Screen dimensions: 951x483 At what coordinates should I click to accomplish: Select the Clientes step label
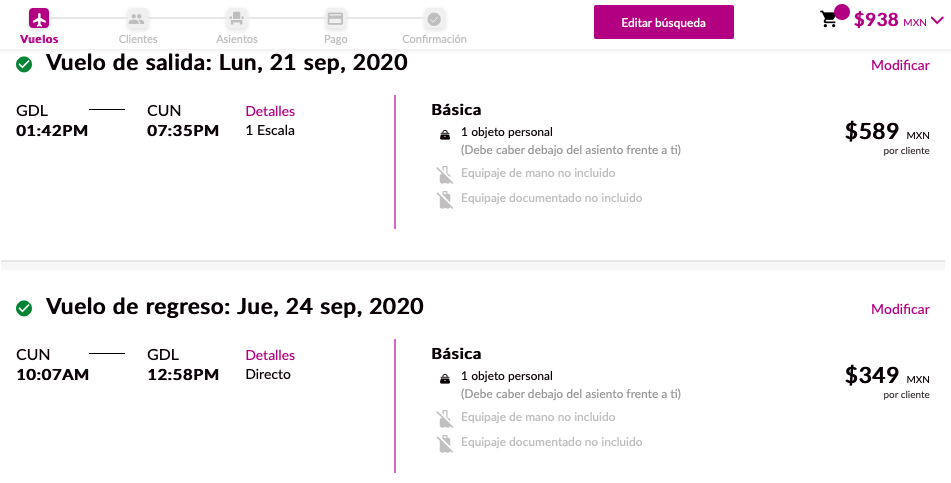point(137,39)
